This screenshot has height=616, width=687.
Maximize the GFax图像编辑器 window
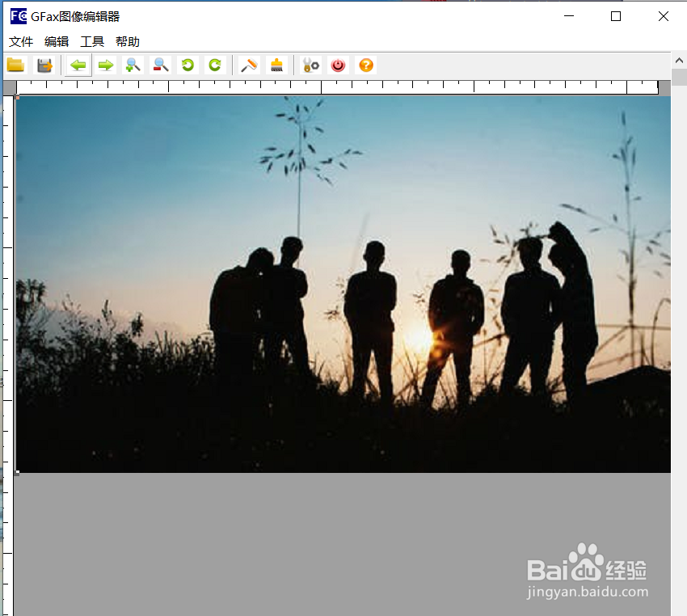616,16
